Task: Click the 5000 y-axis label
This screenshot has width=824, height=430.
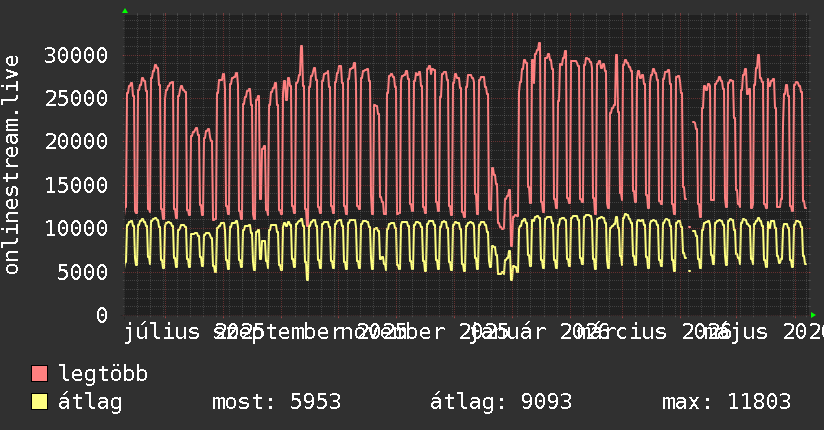Action: [83, 272]
